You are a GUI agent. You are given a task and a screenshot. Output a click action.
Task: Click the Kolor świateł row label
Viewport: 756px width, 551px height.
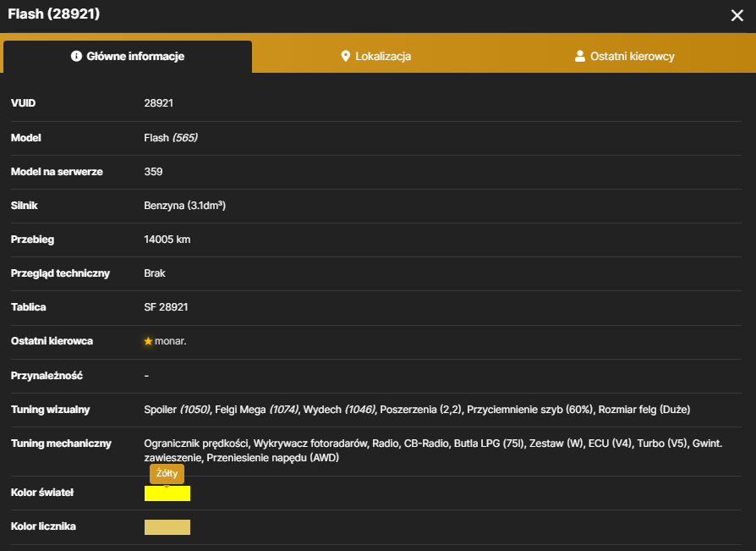click(42, 493)
